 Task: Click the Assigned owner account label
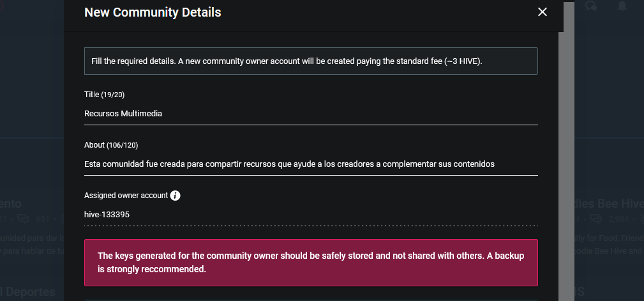click(126, 196)
